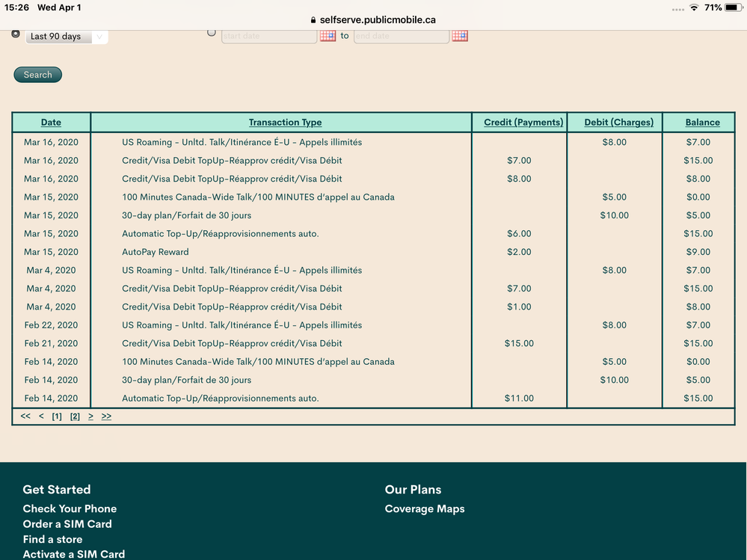
Task: Go to page 2 of transactions
Action: point(75,416)
